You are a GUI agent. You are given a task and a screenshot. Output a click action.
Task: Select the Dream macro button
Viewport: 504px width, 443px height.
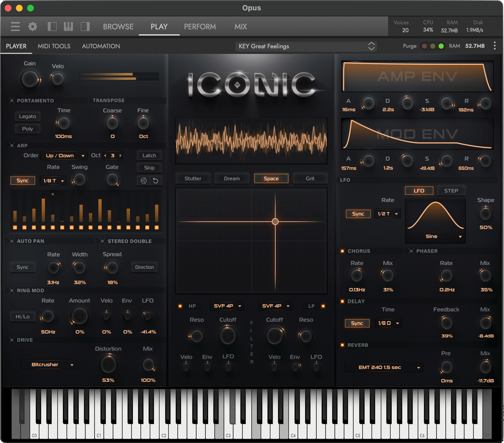point(232,178)
